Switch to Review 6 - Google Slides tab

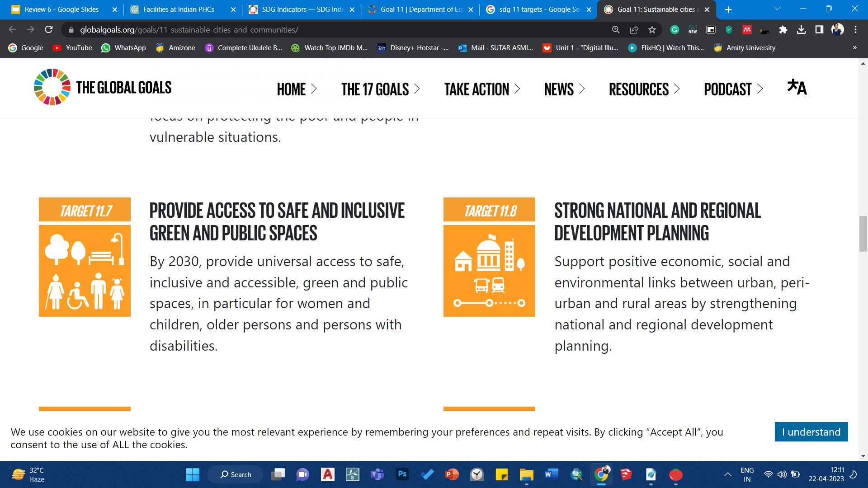coord(61,9)
